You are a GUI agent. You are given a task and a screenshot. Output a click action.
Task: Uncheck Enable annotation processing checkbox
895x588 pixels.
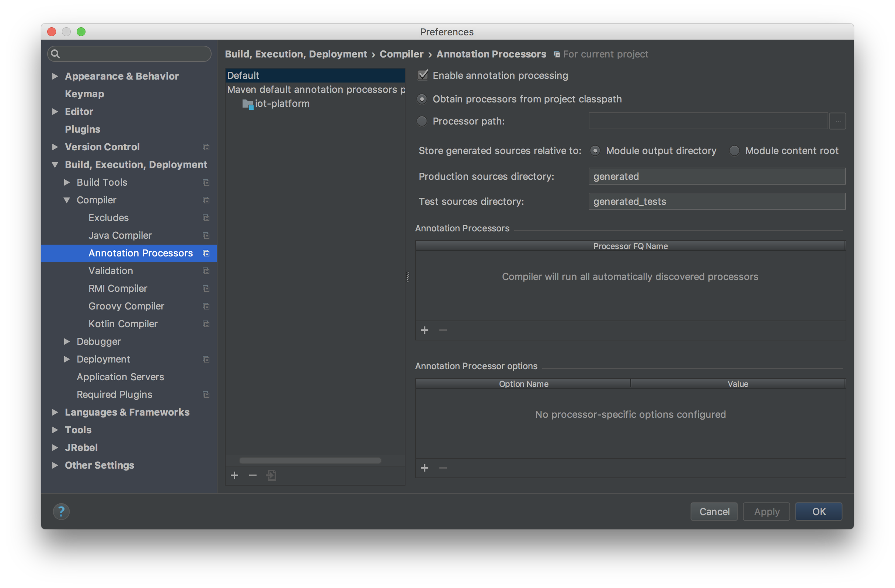coord(423,75)
